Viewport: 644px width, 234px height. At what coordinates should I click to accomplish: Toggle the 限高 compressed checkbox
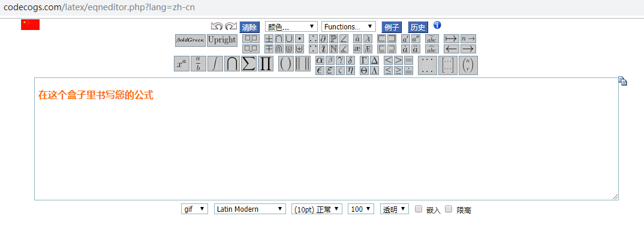pyautogui.click(x=449, y=209)
